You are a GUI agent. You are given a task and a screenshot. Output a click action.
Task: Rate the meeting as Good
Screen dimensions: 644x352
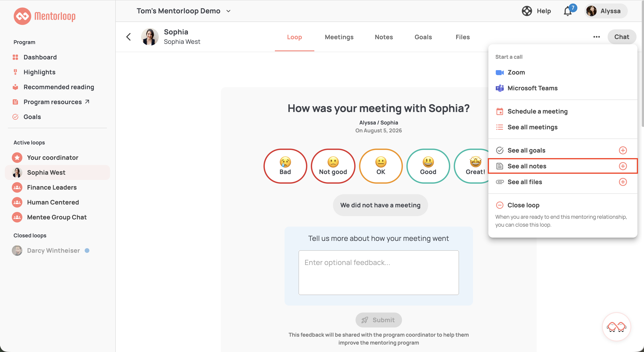pyautogui.click(x=428, y=166)
